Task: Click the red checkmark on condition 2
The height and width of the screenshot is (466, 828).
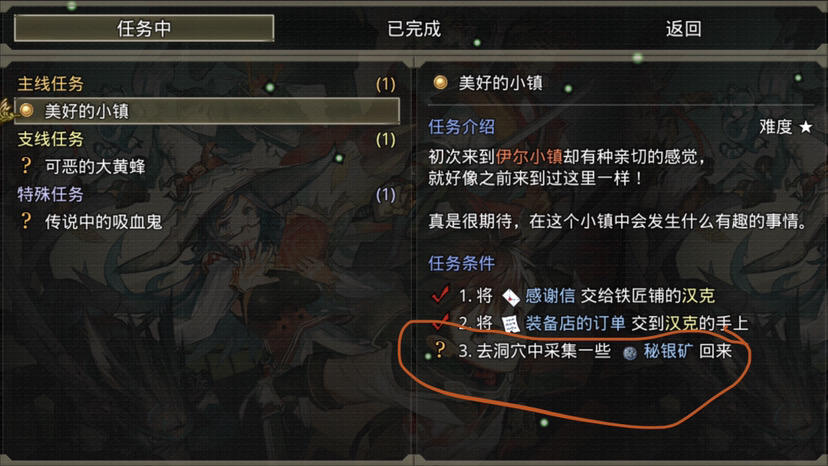Action: click(440, 320)
